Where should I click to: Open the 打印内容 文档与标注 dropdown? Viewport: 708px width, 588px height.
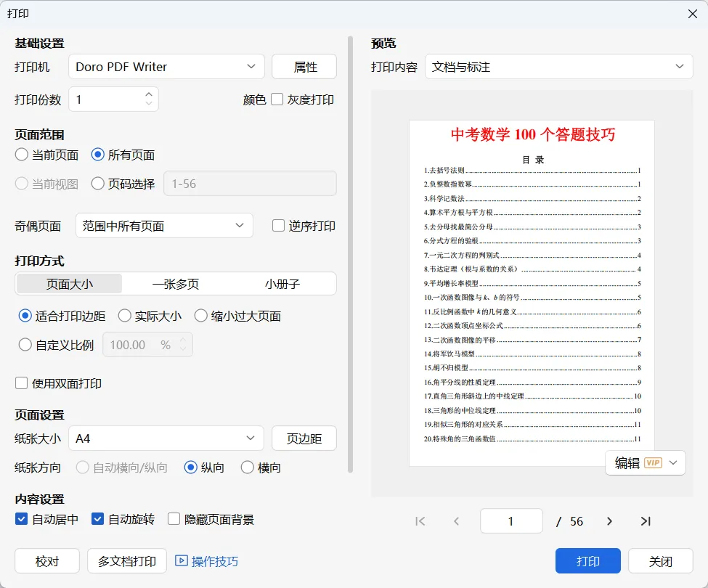click(558, 67)
